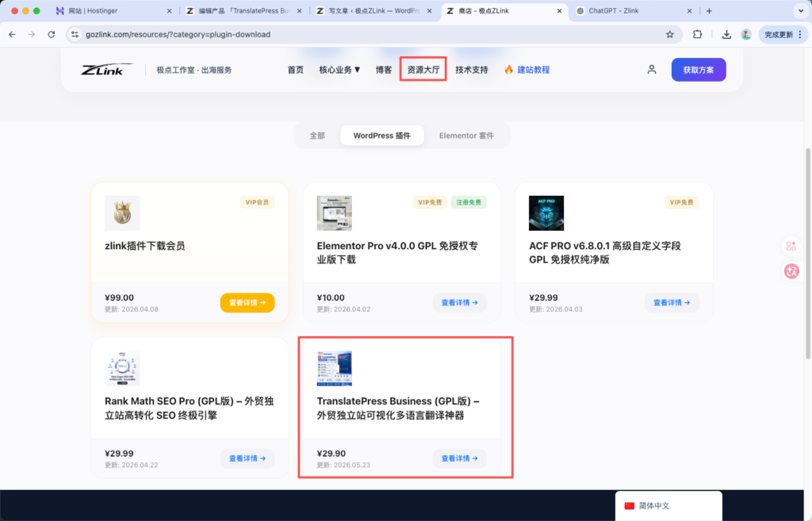Click the ZLink logo
The width and height of the screenshot is (812, 521).
coord(106,70)
